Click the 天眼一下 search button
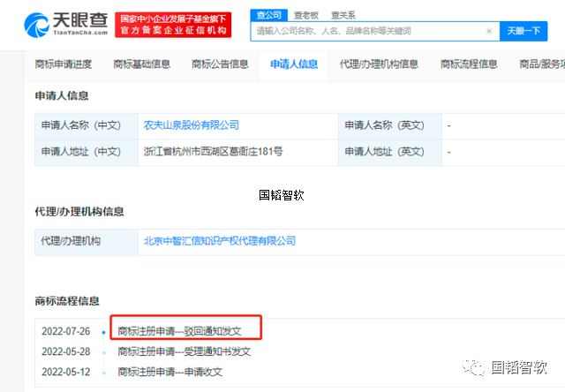The height and width of the screenshot is (392, 565). 524,31
